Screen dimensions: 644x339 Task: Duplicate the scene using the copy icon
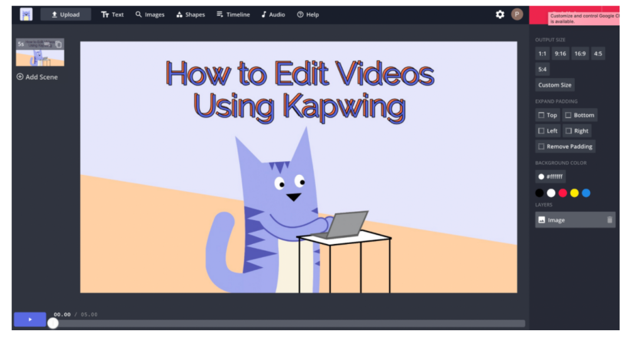point(58,45)
